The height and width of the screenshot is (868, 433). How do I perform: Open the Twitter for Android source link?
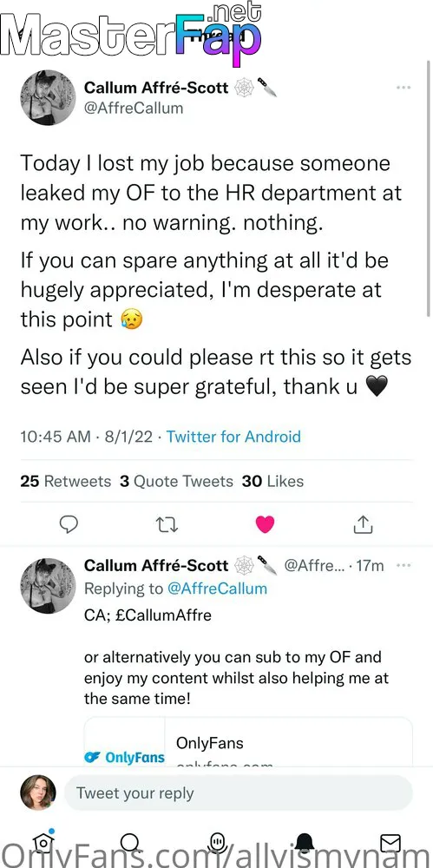point(233,437)
